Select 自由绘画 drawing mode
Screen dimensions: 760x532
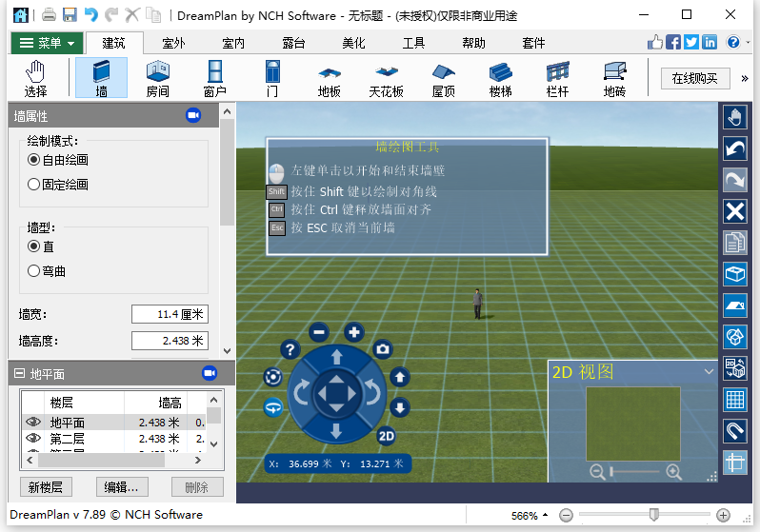[58, 159]
